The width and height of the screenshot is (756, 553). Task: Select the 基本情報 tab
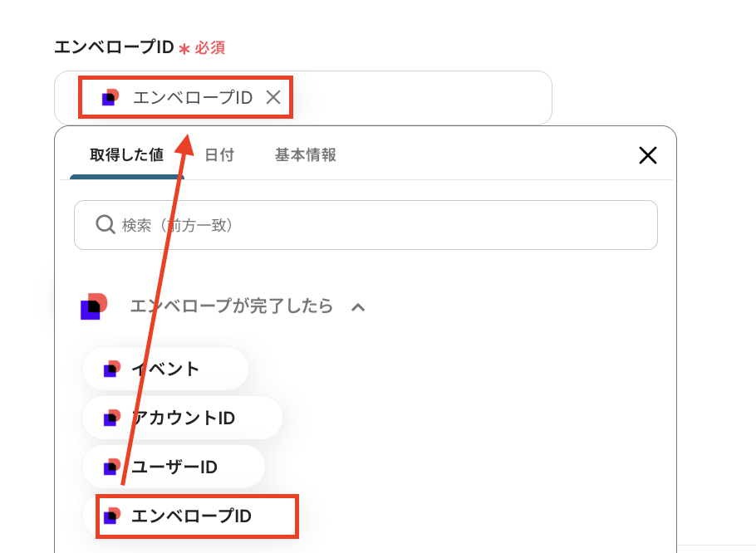[x=305, y=155]
